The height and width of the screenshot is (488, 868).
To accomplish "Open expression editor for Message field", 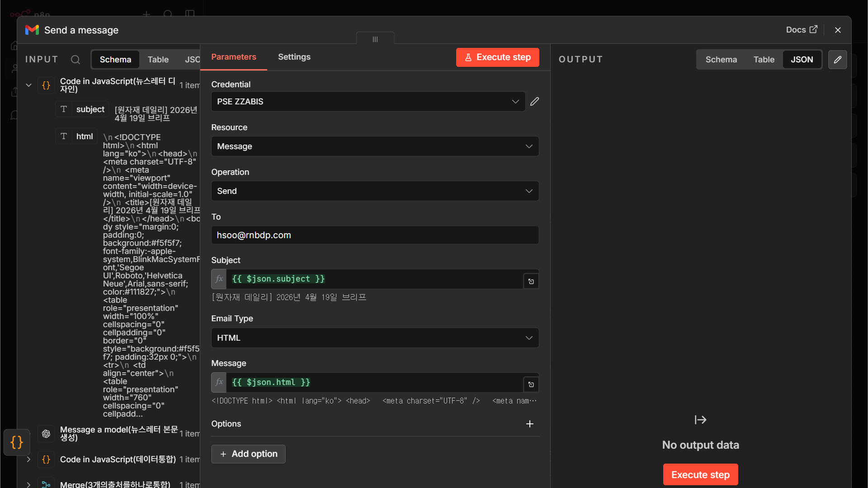I will 531,385.
